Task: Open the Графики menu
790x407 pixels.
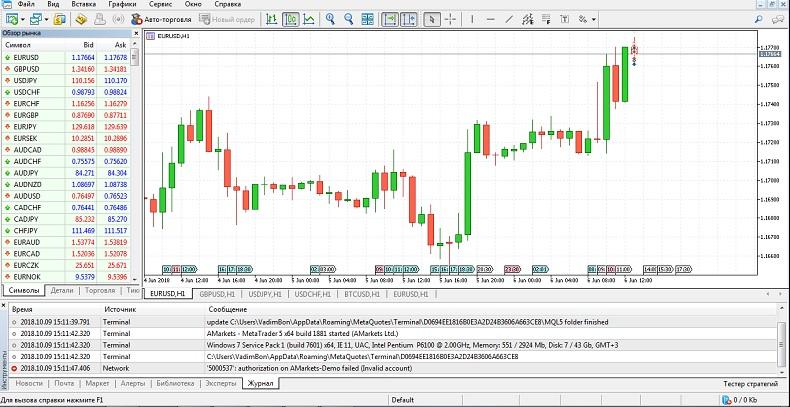Action: 122,5
